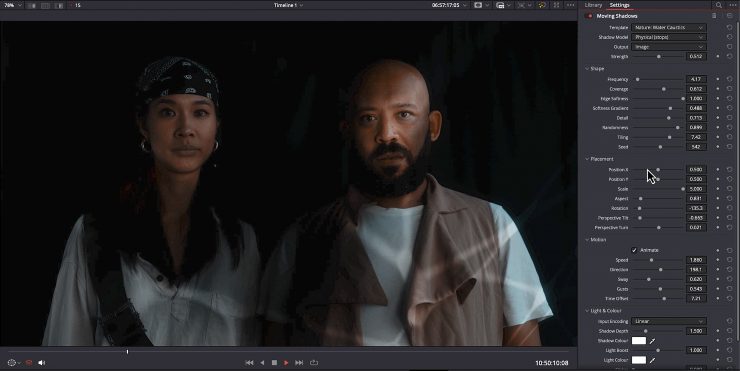The image size is (740, 371).
Task: Open the Moving Shadows trash/delete icon
Action: pyautogui.click(x=714, y=16)
